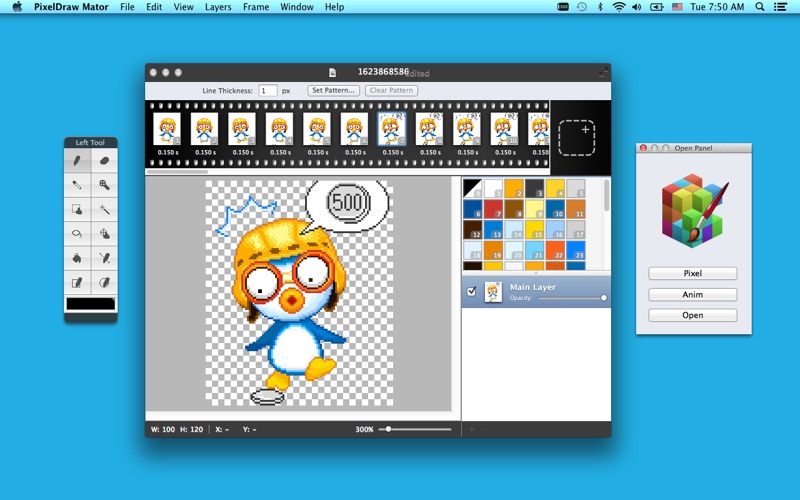Pick palette color 13 blue
Image resolution: width=800 pixels, height=500 pixels.
click(x=493, y=229)
